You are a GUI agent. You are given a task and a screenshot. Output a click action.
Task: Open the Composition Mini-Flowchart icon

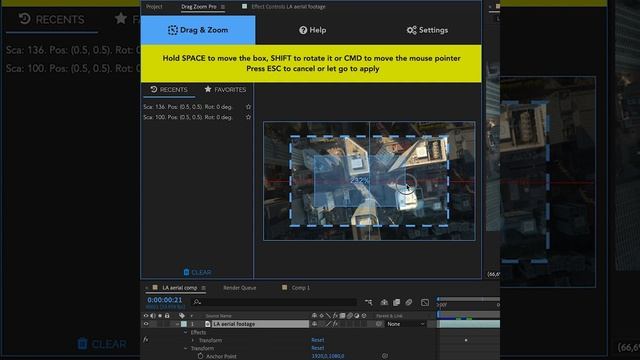(x=369, y=302)
